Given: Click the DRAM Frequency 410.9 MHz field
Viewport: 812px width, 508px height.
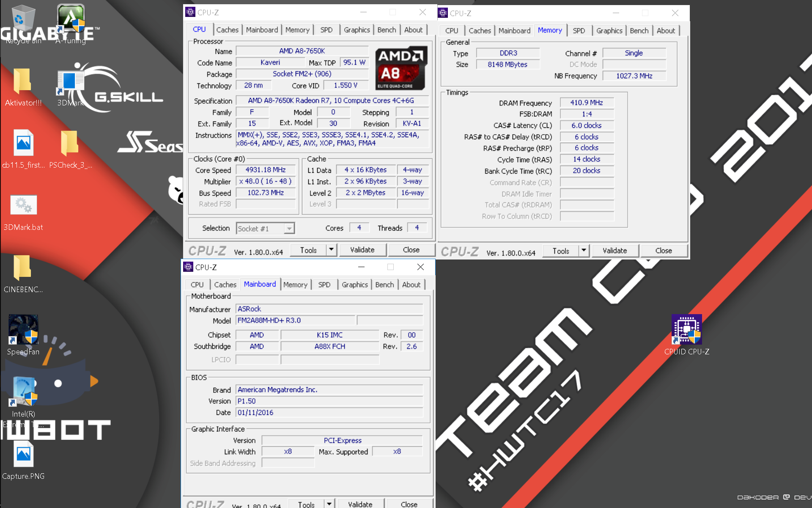Looking at the screenshot, I should pyautogui.click(x=587, y=102).
